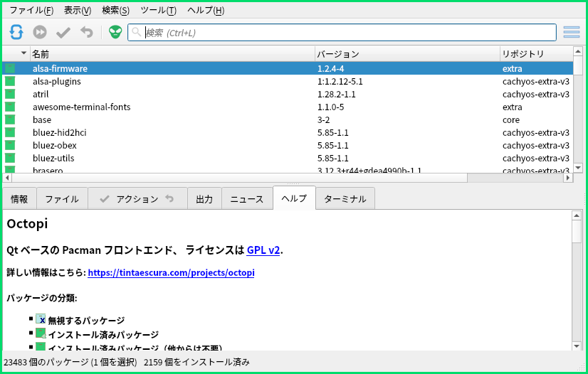Switch to the 情報 tab
Viewport: 588px width, 374px height.
(x=19, y=199)
